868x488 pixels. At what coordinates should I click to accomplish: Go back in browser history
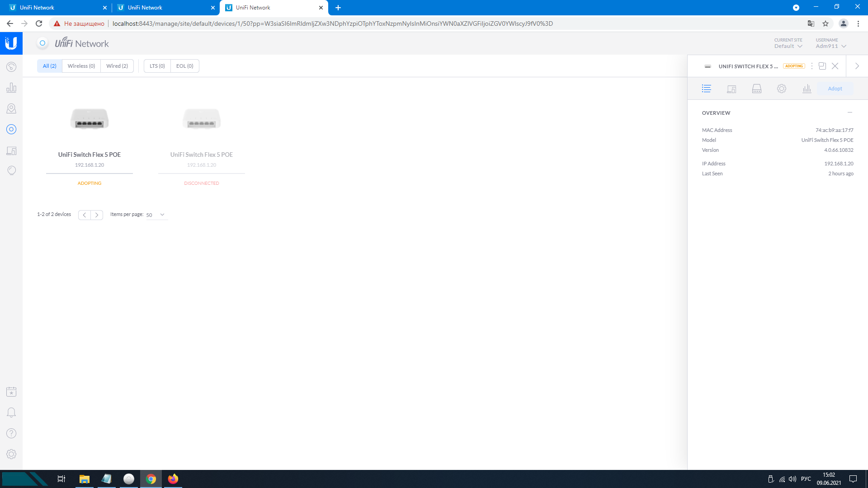10,23
